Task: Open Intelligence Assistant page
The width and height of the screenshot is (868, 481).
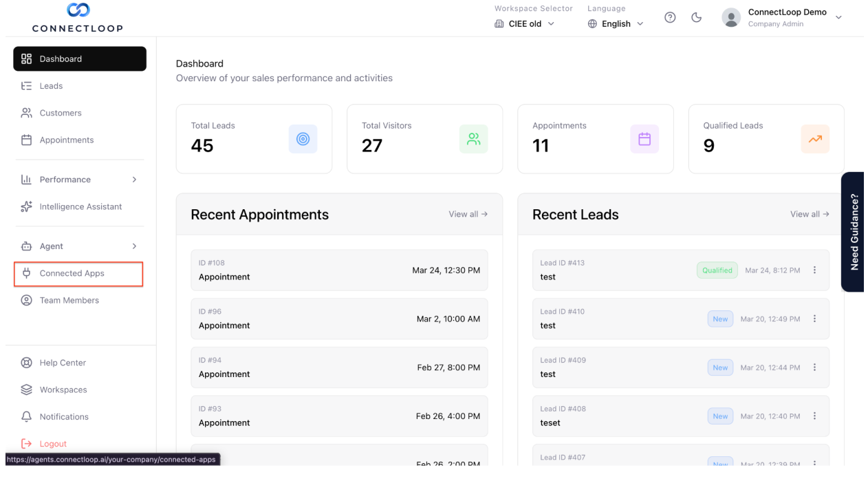Action: coord(80,206)
